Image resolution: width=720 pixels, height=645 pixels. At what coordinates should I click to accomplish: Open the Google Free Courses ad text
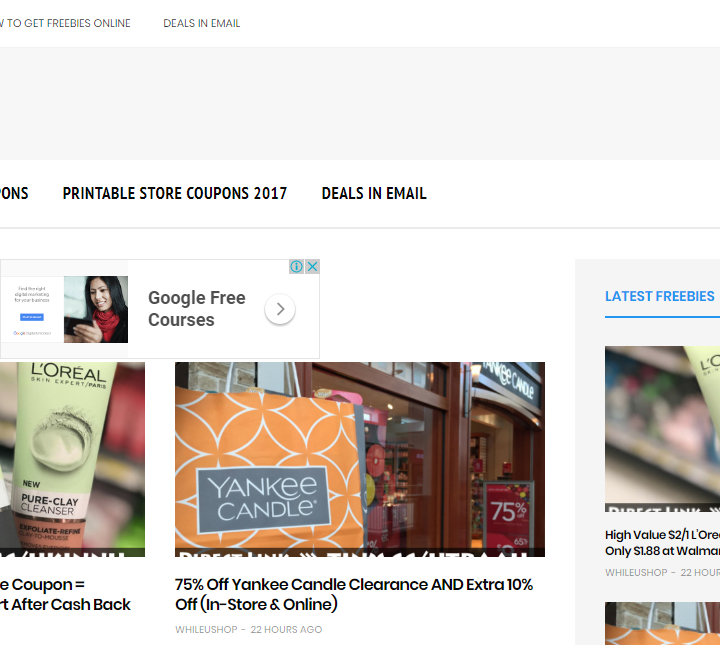[196, 309]
